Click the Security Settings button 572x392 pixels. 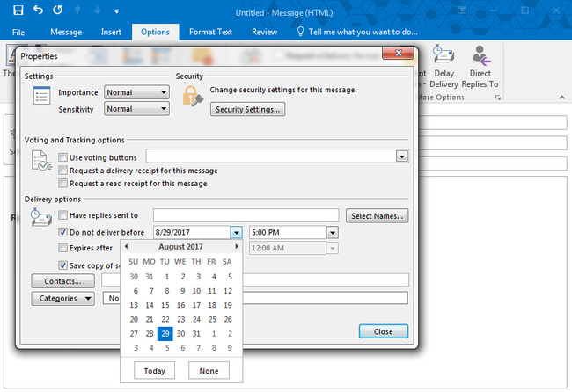[x=247, y=109]
